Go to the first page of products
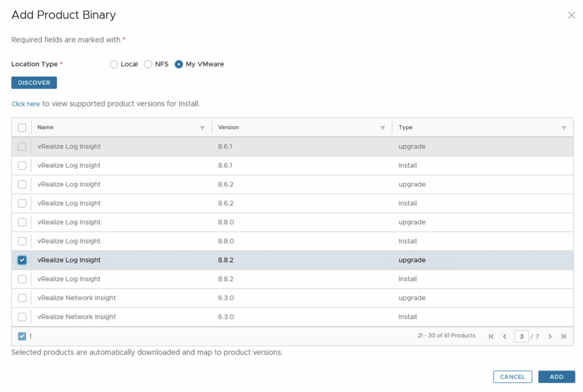This screenshot has width=583, height=392. [491, 336]
